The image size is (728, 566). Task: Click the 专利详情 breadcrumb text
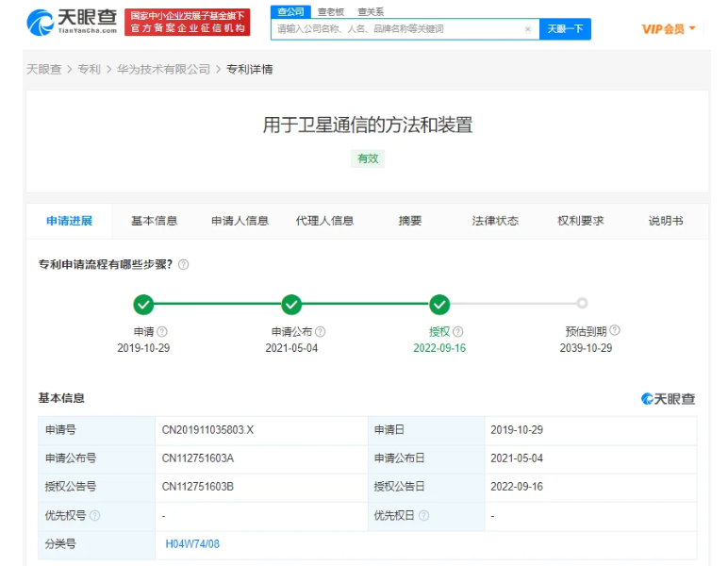[249, 69]
